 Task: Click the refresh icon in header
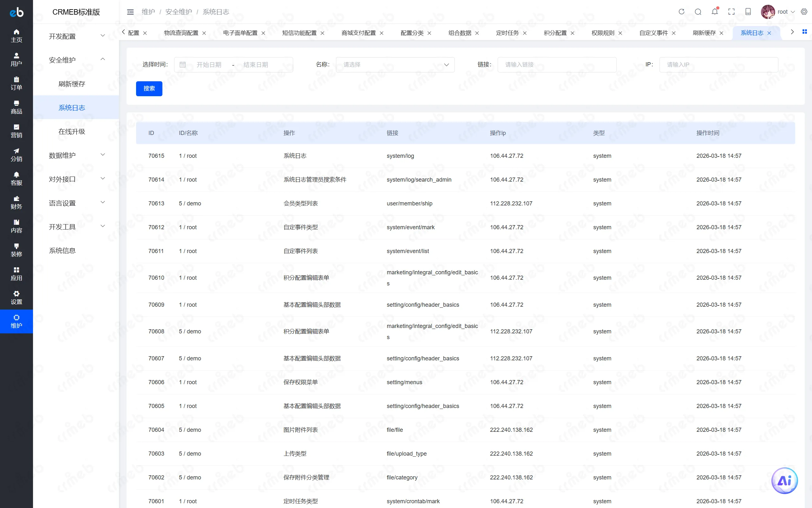point(681,12)
